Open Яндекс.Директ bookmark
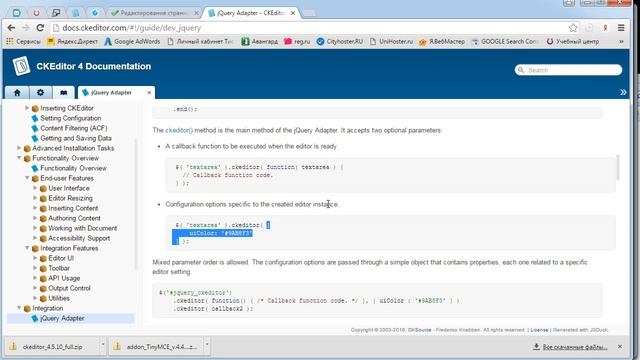This screenshot has width=640, height=360. [72, 41]
